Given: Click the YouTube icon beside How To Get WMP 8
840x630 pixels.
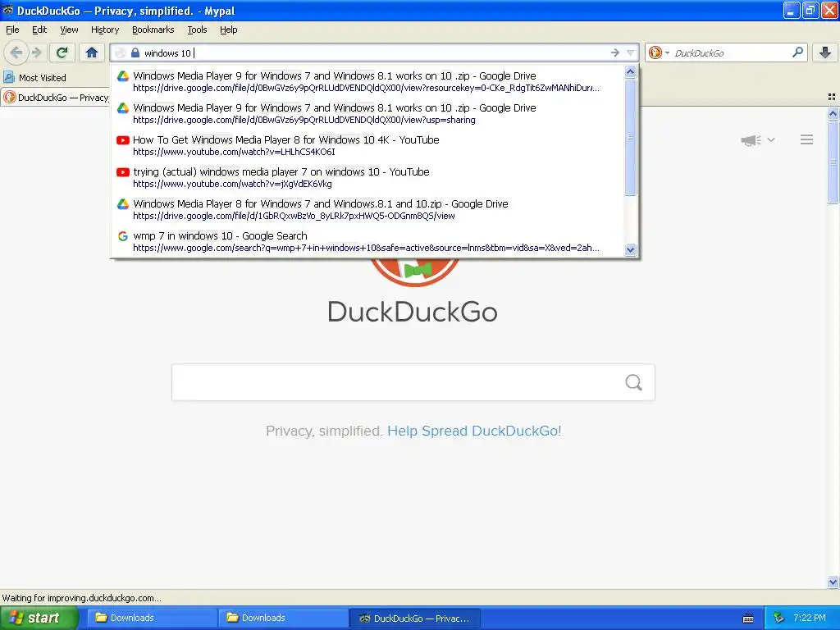Looking at the screenshot, I should [123, 140].
